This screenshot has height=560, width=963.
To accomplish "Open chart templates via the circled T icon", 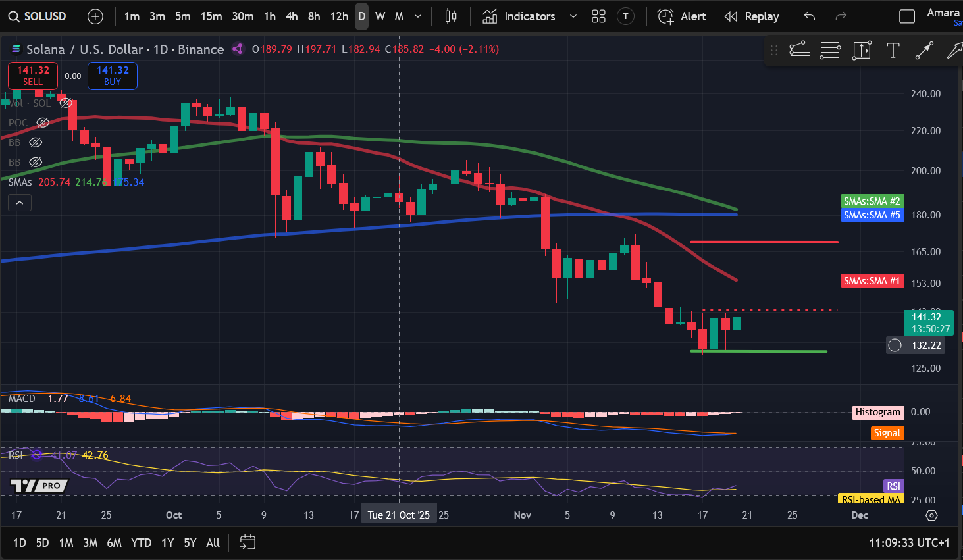I will pyautogui.click(x=625, y=16).
